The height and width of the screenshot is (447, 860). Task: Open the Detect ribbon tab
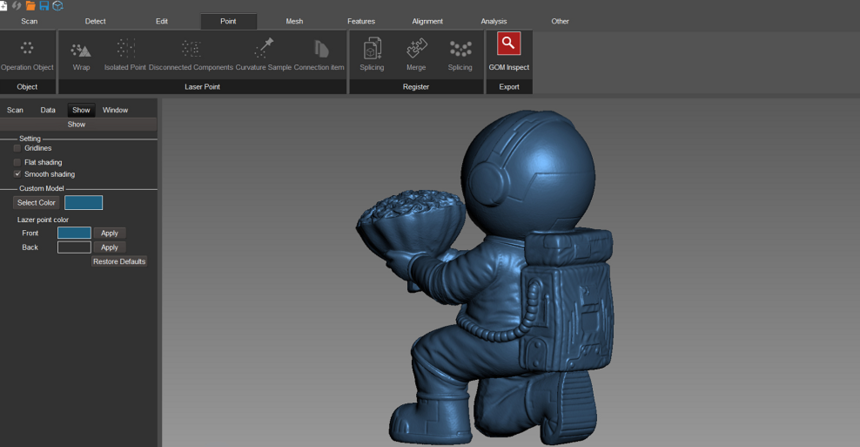click(x=95, y=21)
